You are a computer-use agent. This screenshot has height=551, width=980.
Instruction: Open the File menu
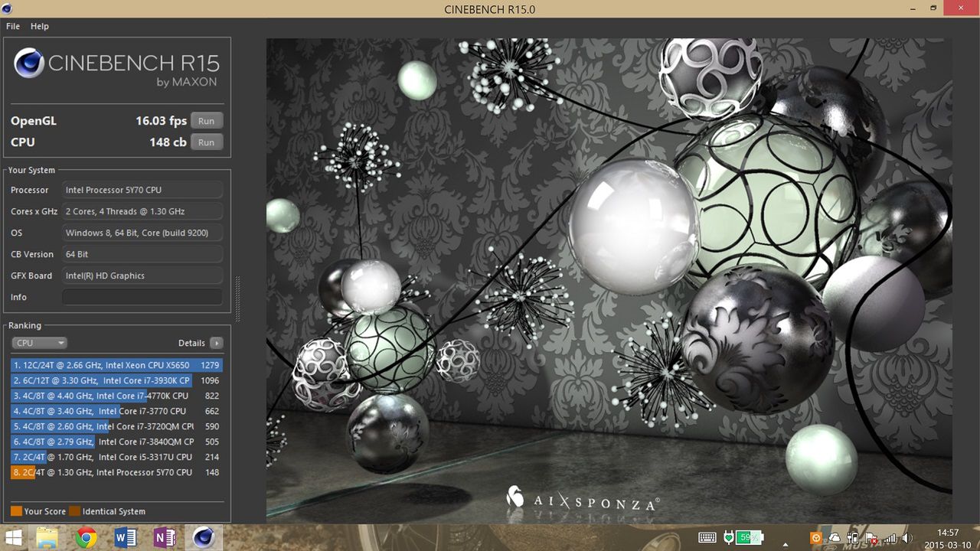point(13,26)
